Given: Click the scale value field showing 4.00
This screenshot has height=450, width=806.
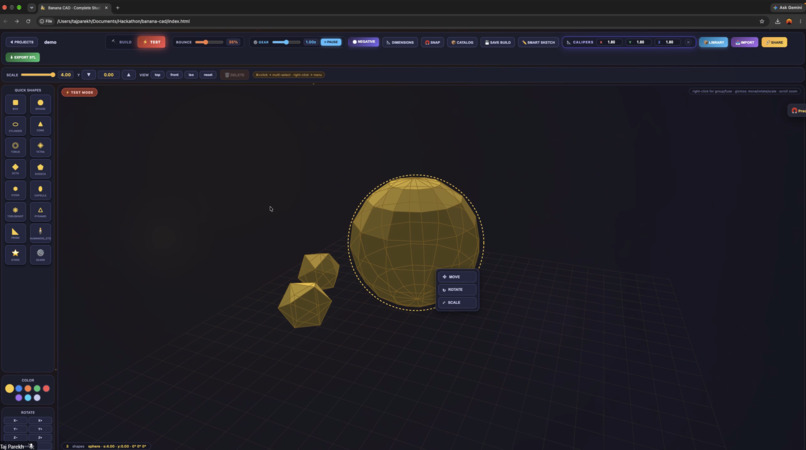Looking at the screenshot, I should (x=66, y=75).
